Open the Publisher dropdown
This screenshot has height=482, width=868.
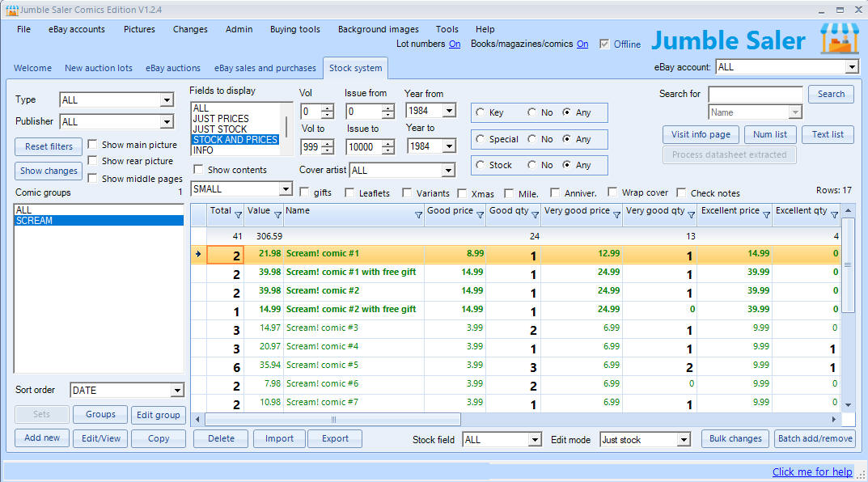[167, 122]
